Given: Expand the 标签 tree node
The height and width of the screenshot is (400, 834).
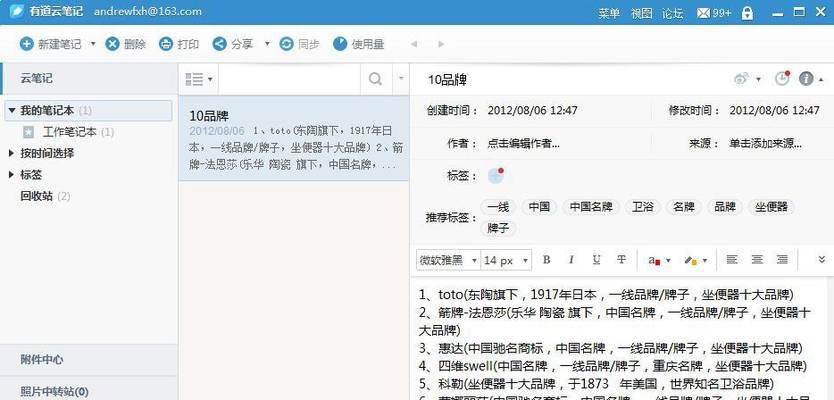Looking at the screenshot, I should pyautogui.click(x=12, y=174).
